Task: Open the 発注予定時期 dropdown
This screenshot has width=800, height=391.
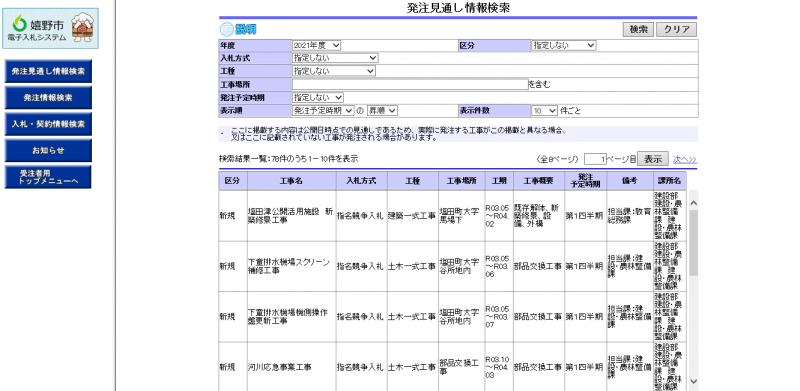Action: tap(318, 97)
